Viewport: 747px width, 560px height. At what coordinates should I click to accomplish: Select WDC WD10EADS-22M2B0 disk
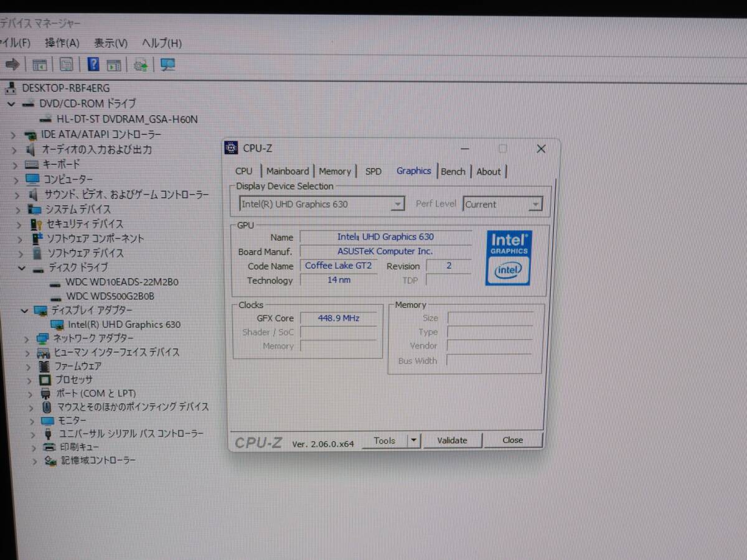(x=122, y=282)
